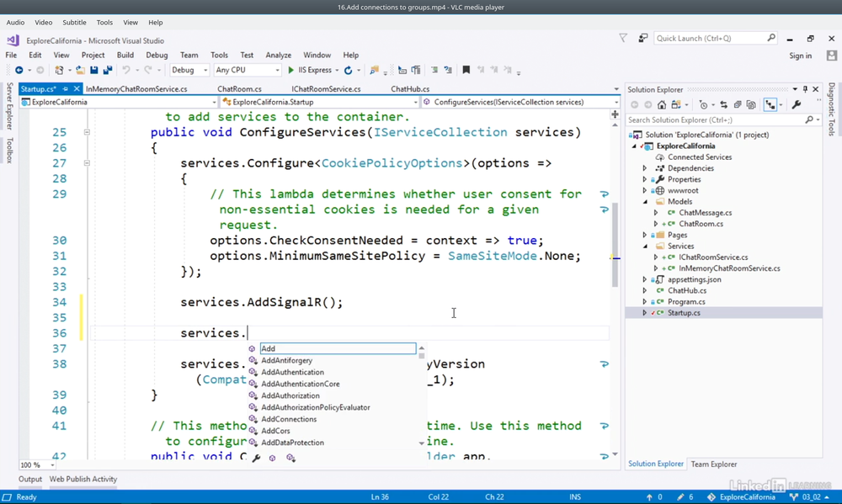Image resolution: width=842 pixels, height=504 pixels.
Task: Open the Analyze menu
Action: [278, 56]
